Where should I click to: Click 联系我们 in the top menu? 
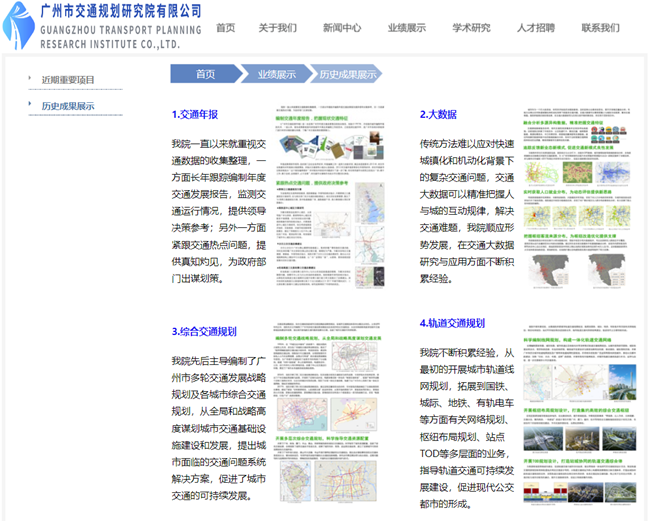point(601,28)
